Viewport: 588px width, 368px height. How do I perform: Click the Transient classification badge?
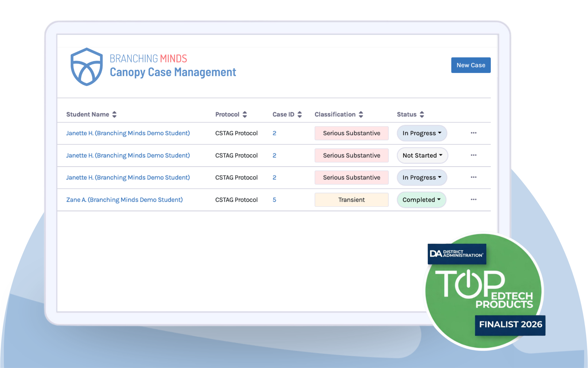[x=352, y=200]
